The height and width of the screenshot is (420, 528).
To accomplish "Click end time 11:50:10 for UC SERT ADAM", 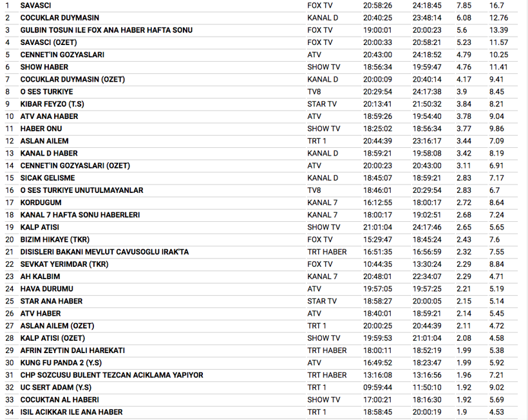I will pos(427,387).
